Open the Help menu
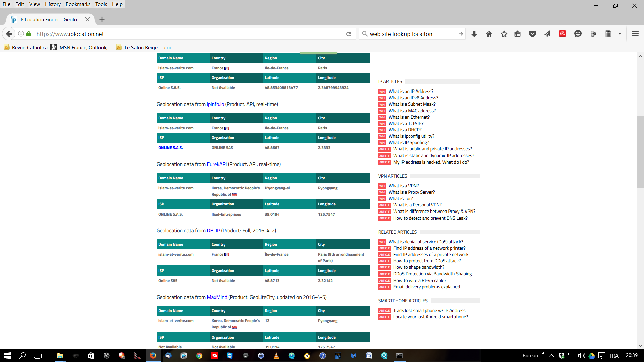 pyautogui.click(x=117, y=4)
